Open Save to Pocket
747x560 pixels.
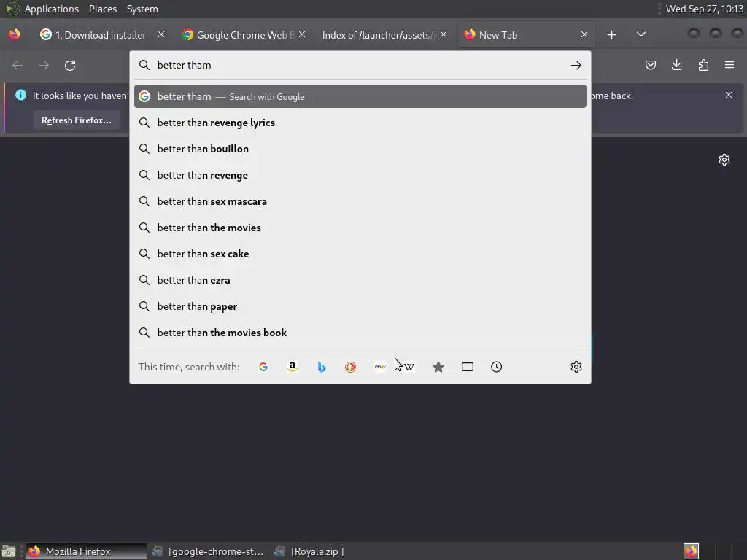(650, 65)
